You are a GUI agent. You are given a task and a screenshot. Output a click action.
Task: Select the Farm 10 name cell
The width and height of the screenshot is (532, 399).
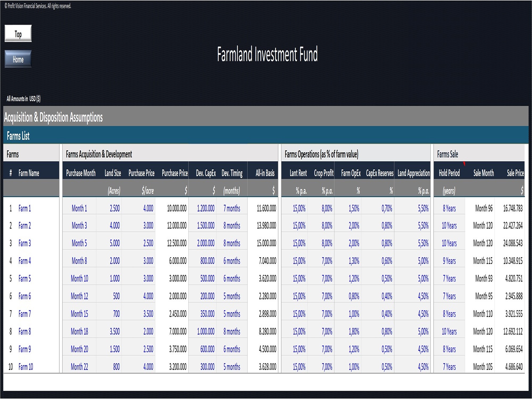(x=26, y=367)
